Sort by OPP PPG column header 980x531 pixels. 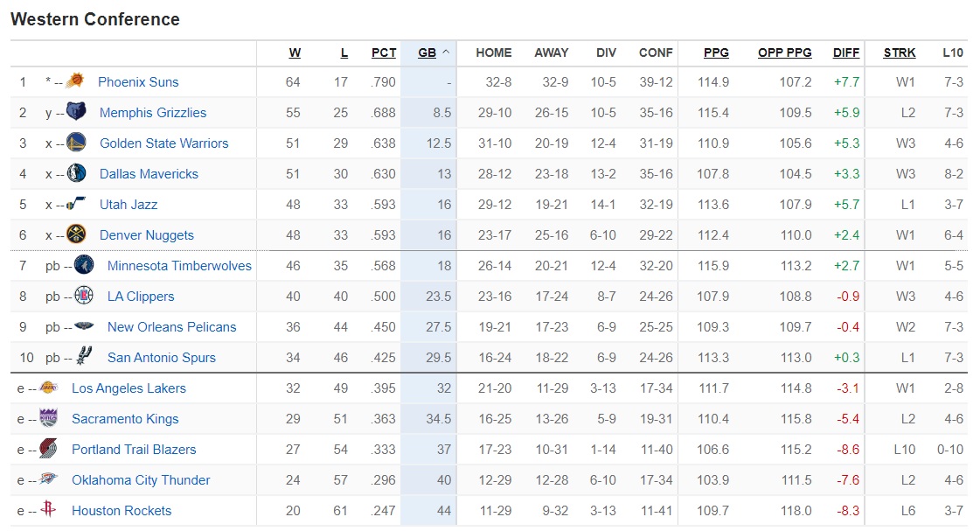click(x=784, y=52)
